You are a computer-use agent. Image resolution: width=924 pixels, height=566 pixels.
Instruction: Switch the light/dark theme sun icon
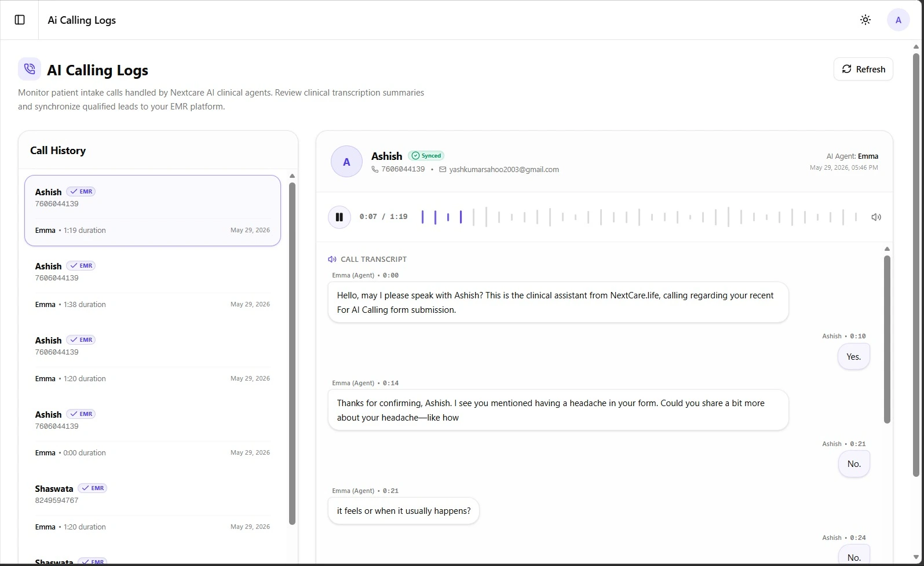tap(865, 20)
